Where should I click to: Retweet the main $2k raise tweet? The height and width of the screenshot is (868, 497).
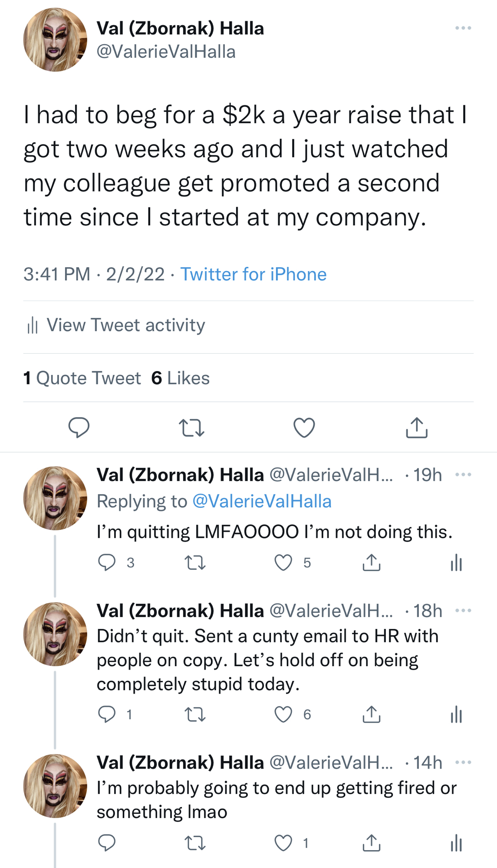191,427
